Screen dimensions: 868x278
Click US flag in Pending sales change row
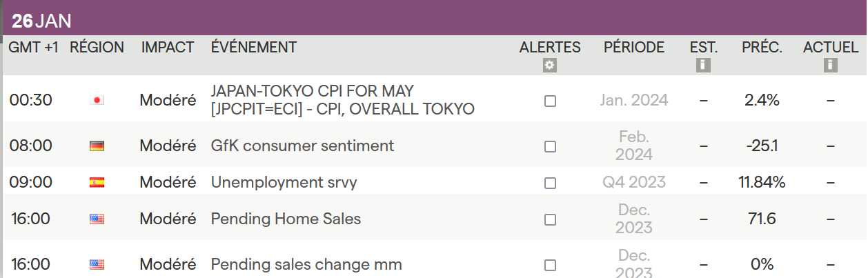pos(97,265)
